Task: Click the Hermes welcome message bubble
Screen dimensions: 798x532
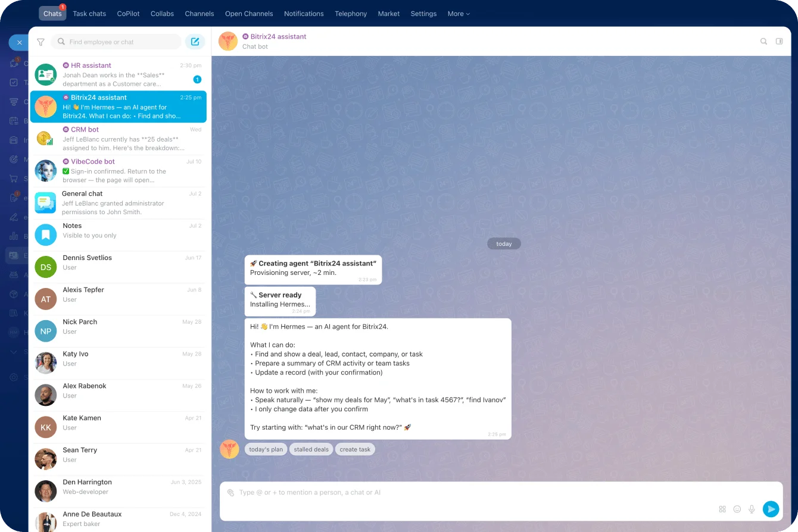Action: coord(378,379)
